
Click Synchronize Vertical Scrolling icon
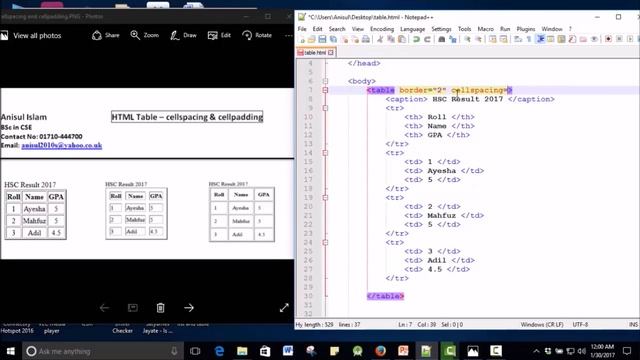(492, 40)
